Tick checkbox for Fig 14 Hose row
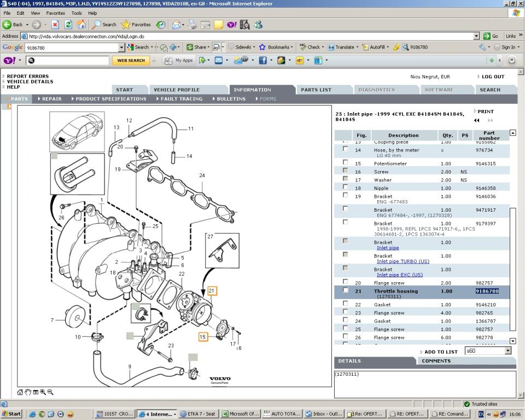This screenshot has height=420, width=525. click(x=345, y=149)
